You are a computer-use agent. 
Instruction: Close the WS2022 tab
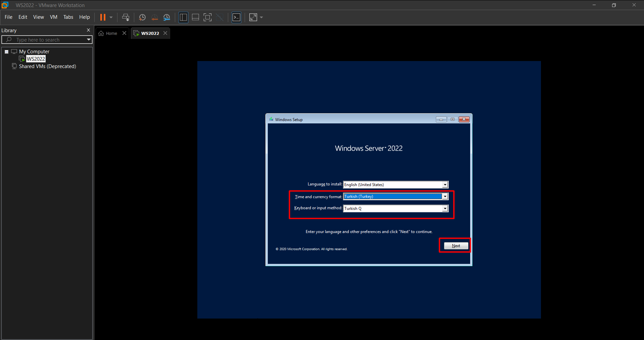165,33
